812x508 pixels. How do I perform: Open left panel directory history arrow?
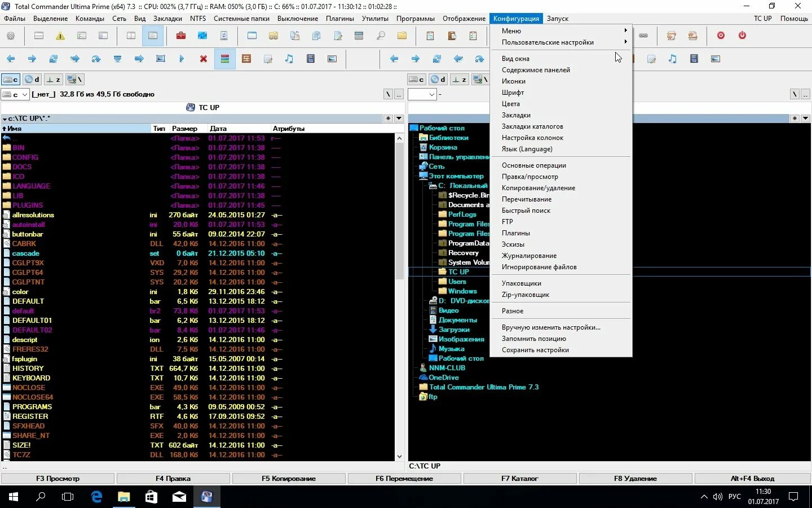point(399,119)
